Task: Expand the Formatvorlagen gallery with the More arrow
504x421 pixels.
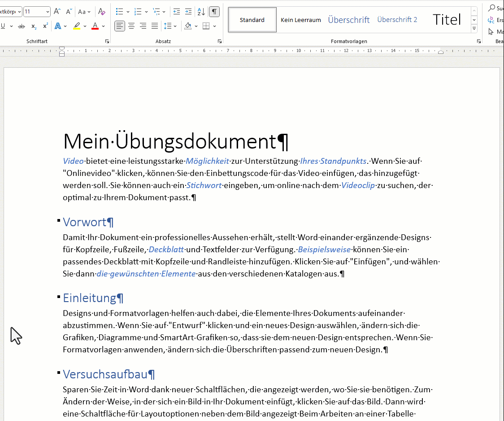Action: [474, 29]
